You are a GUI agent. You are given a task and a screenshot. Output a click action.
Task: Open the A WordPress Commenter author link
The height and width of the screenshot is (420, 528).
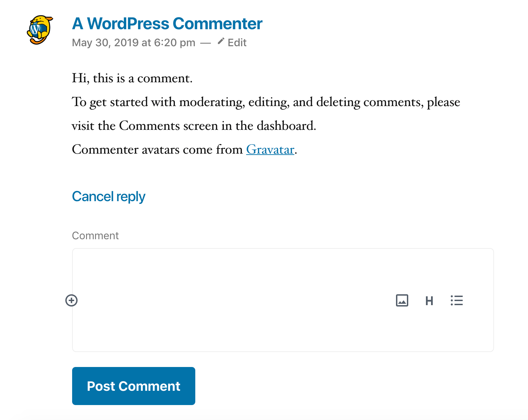coord(167,24)
